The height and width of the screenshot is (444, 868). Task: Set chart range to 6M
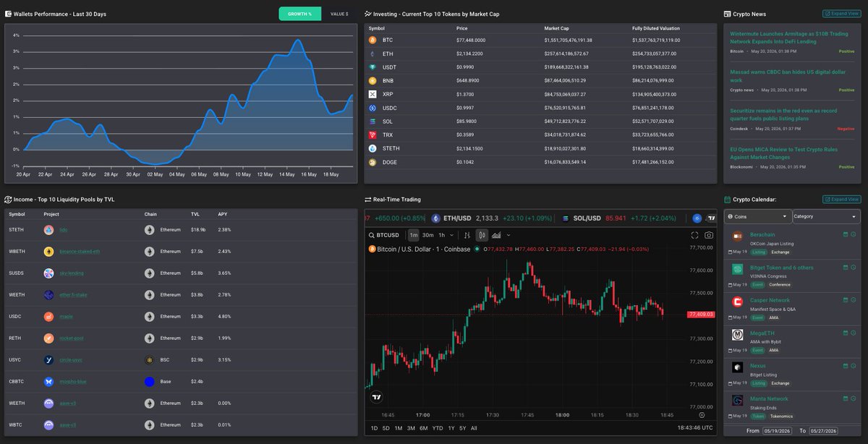(424, 428)
